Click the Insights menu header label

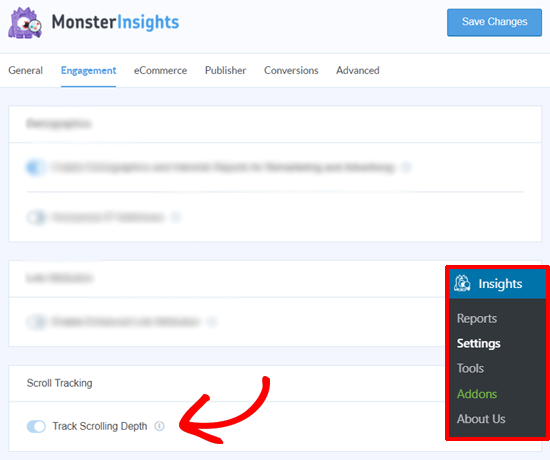(500, 284)
